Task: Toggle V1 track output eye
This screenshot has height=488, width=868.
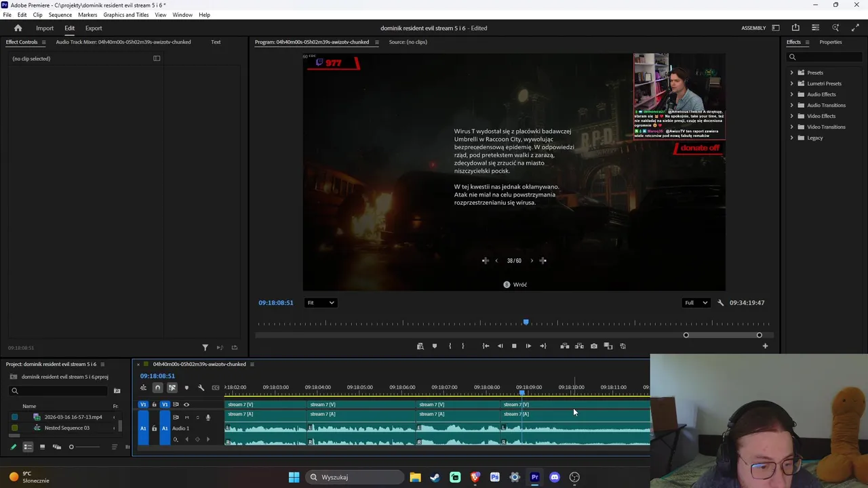Action: point(186,405)
